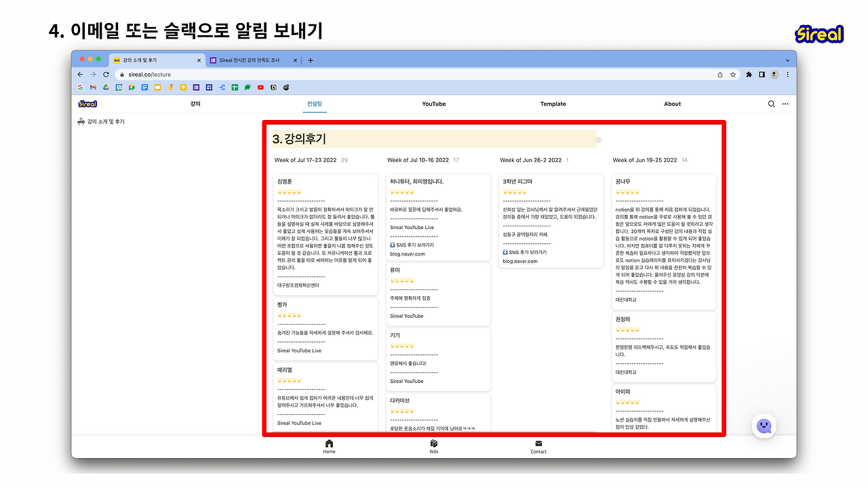
Task: Close the Sireal 전시진 강의 만족도 조사 tab
Action: (x=296, y=60)
